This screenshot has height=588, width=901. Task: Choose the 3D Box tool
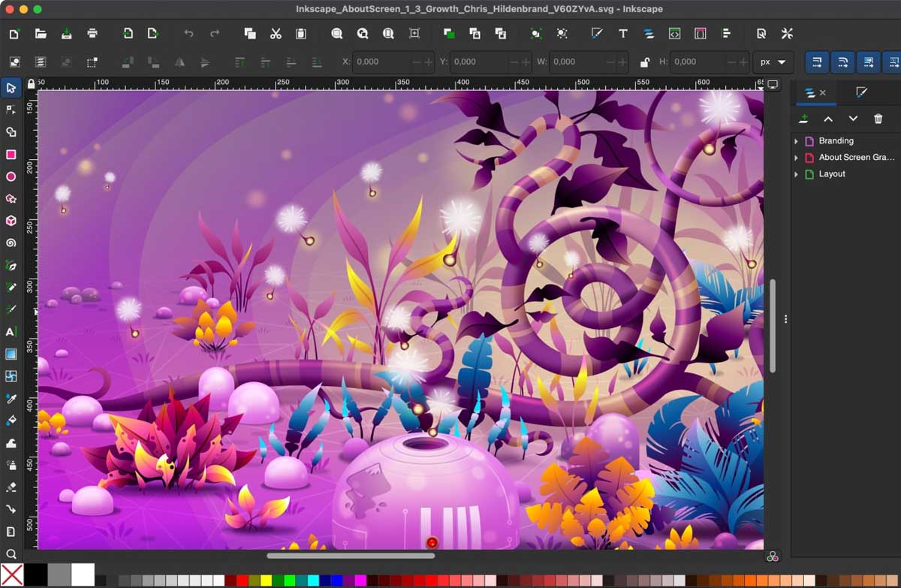pos(11,221)
